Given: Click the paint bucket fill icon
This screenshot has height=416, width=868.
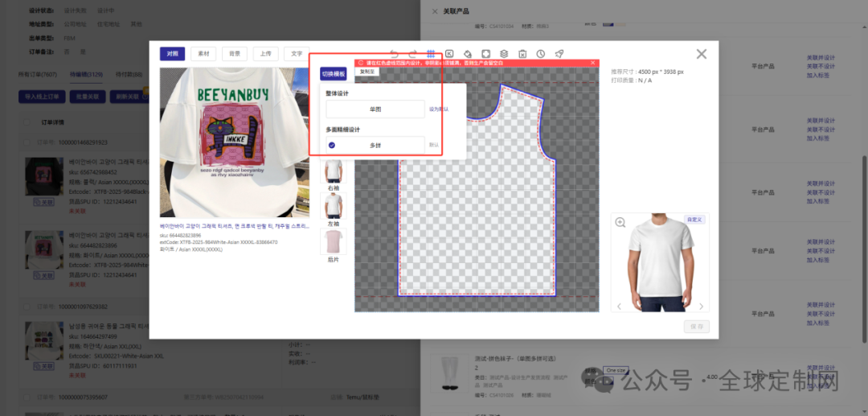Looking at the screenshot, I should point(468,53).
